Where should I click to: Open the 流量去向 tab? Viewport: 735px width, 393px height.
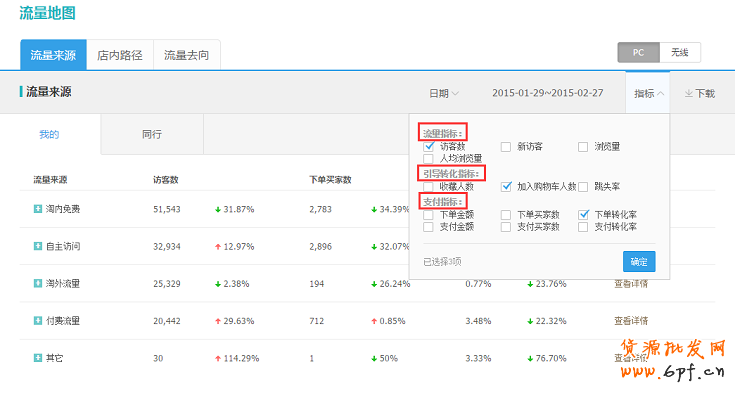tap(187, 55)
